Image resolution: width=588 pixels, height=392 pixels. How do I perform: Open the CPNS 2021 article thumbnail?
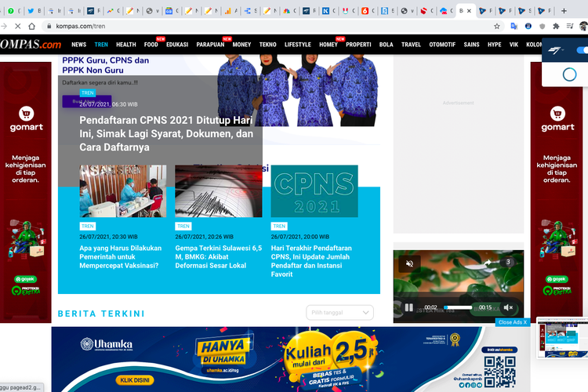point(314,191)
